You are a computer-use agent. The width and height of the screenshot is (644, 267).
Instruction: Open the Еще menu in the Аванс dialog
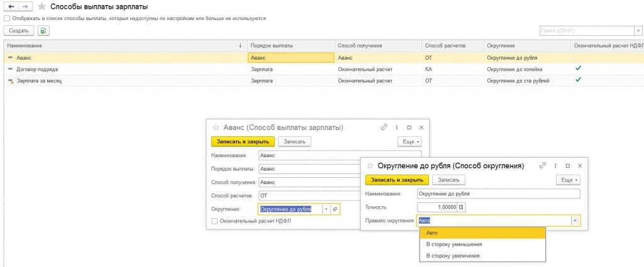pos(409,141)
